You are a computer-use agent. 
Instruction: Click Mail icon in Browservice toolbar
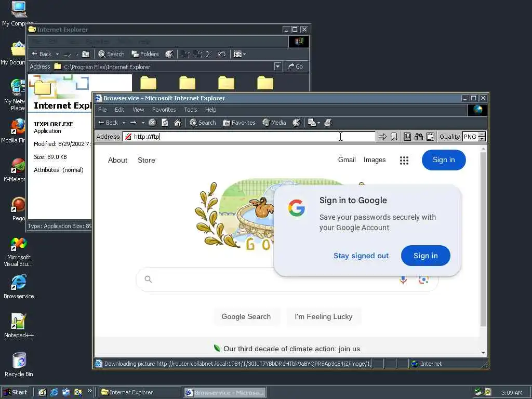click(312, 123)
